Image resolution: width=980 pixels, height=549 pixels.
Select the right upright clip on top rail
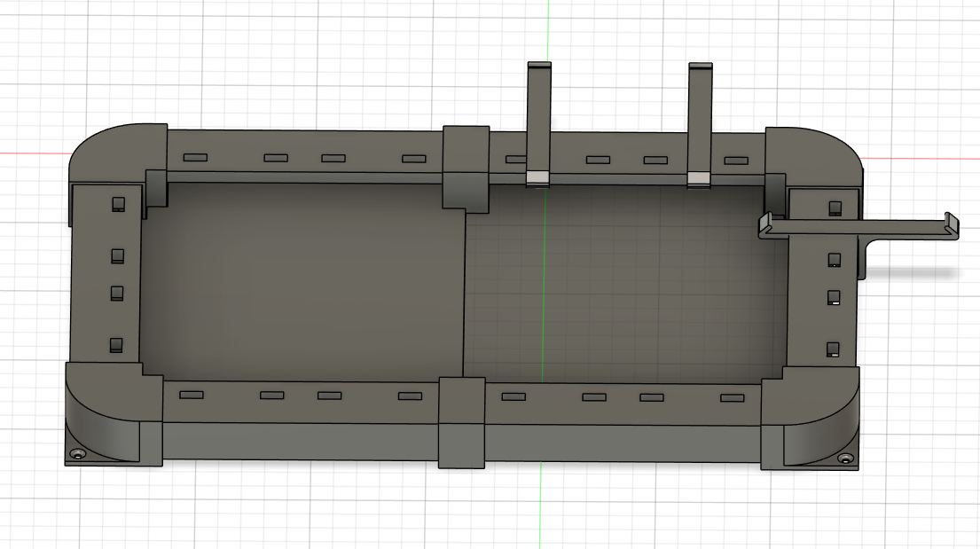700,125
